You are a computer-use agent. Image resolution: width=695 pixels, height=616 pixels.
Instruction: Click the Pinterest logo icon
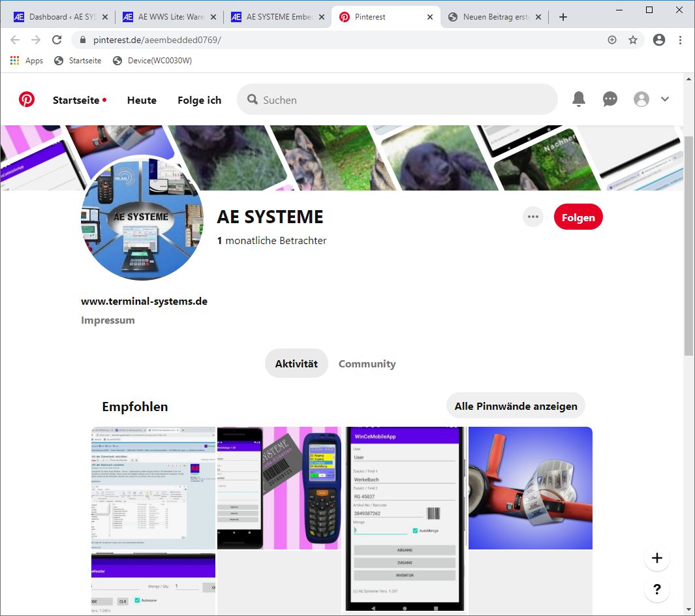pos(27,99)
